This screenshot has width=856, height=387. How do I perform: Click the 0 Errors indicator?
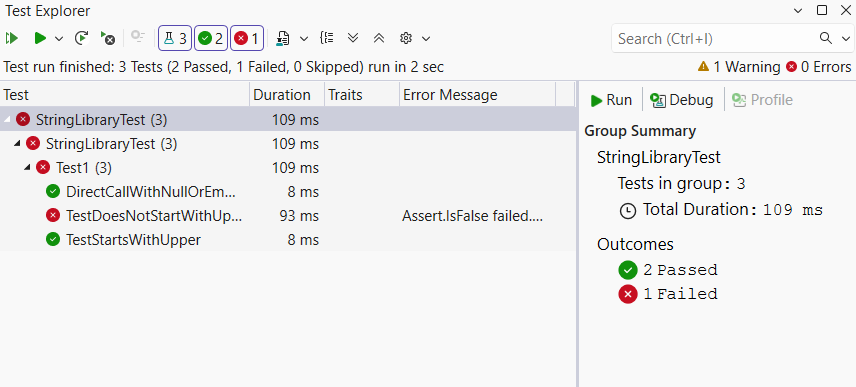point(818,67)
